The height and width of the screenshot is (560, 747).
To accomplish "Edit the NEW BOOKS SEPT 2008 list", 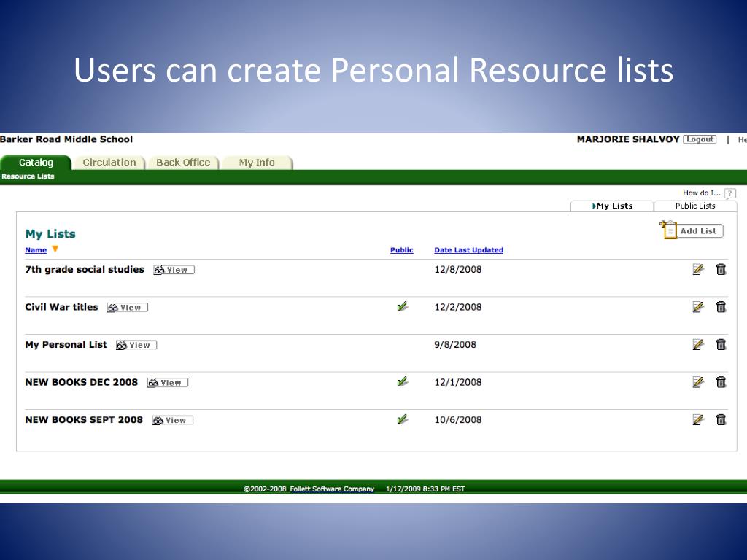I will pos(698,420).
